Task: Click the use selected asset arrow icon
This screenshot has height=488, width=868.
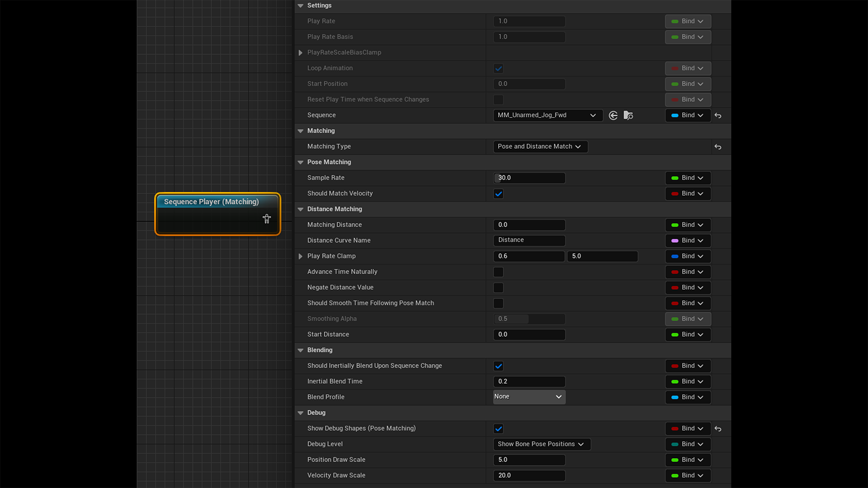Action: [613, 115]
